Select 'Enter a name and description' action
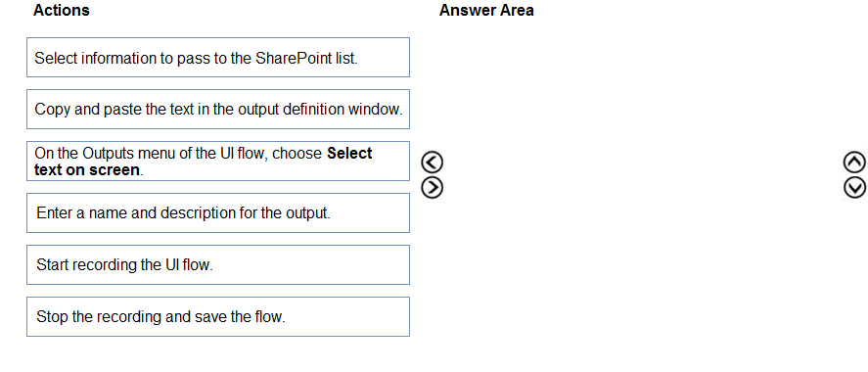This screenshot has width=868, height=372. point(218,212)
